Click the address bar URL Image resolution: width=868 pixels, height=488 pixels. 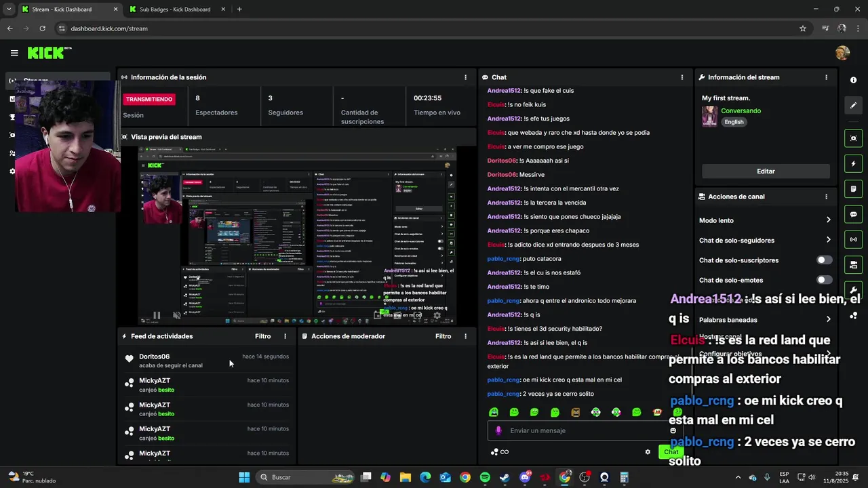(x=109, y=28)
